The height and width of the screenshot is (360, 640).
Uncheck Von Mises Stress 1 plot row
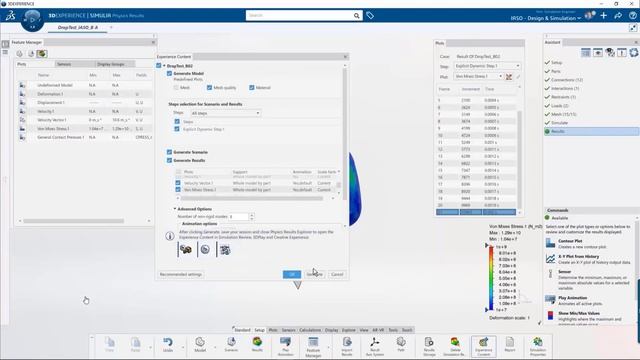178,190
